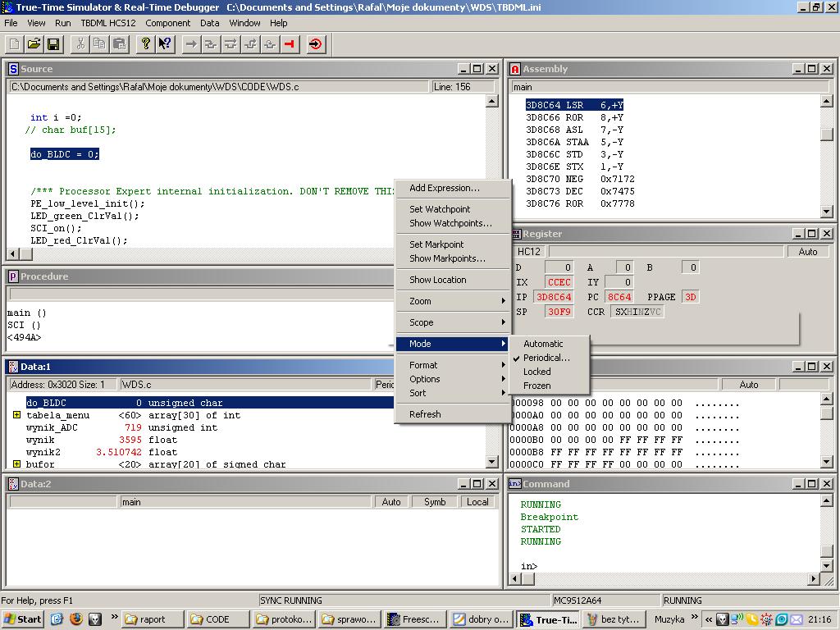The height and width of the screenshot is (630, 840).
Task: Open the Data menu
Action: (x=209, y=23)
